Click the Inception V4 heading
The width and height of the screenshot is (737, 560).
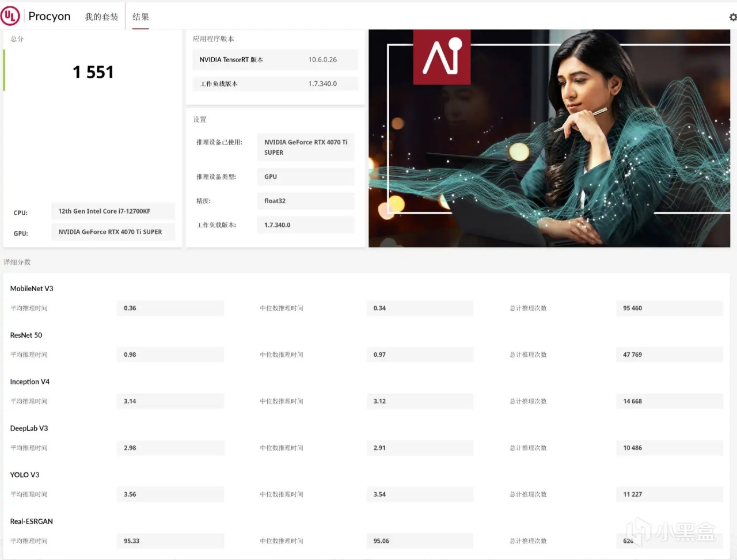point(30,382)
